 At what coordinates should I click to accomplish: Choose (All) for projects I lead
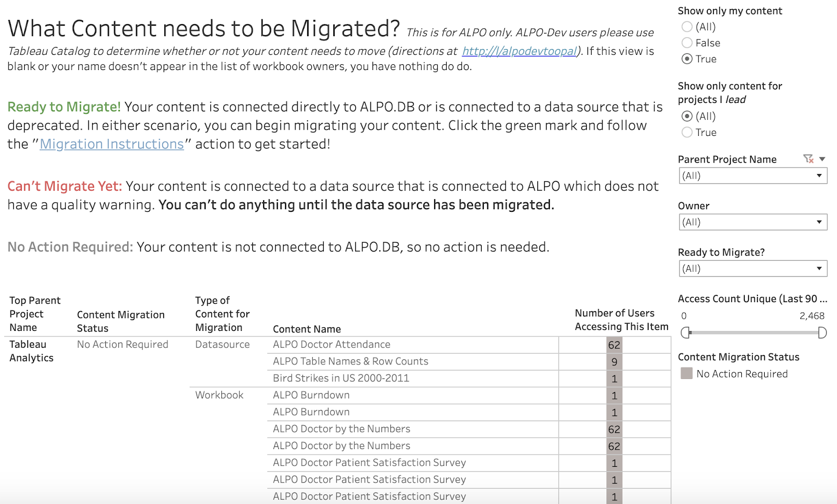tap(687, 116)
